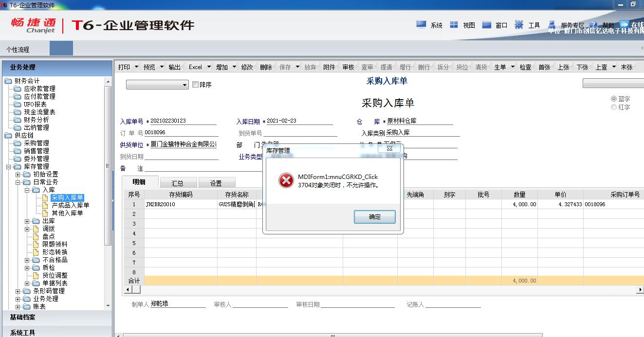Image resolution: width=644 pixels, height=337 pixels.
Task: Click the 盘点 document icon
Action: coord(36,236)
